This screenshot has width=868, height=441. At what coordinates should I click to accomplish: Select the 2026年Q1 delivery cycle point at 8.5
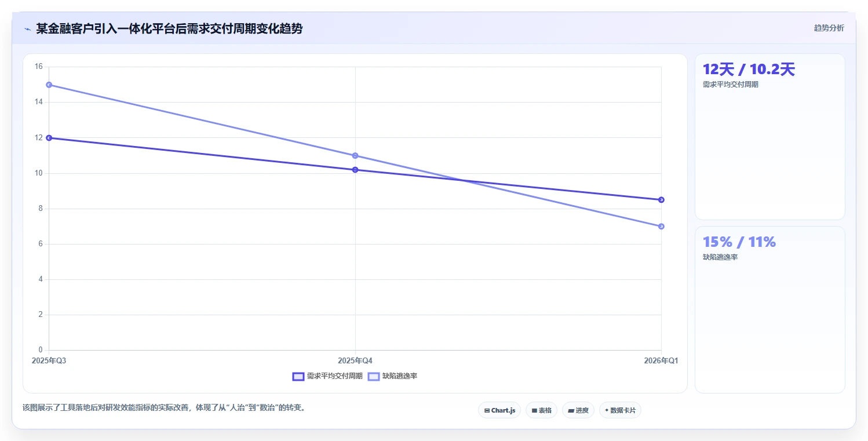661,200
